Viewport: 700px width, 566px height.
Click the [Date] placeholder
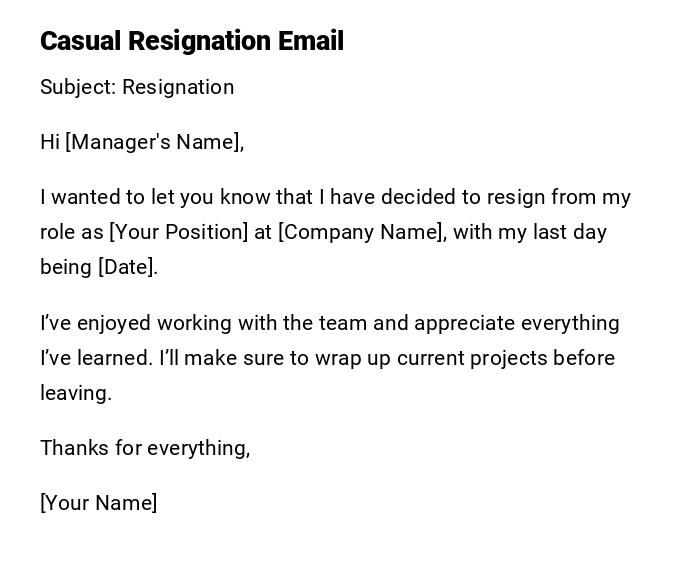[x=127, y=267]
